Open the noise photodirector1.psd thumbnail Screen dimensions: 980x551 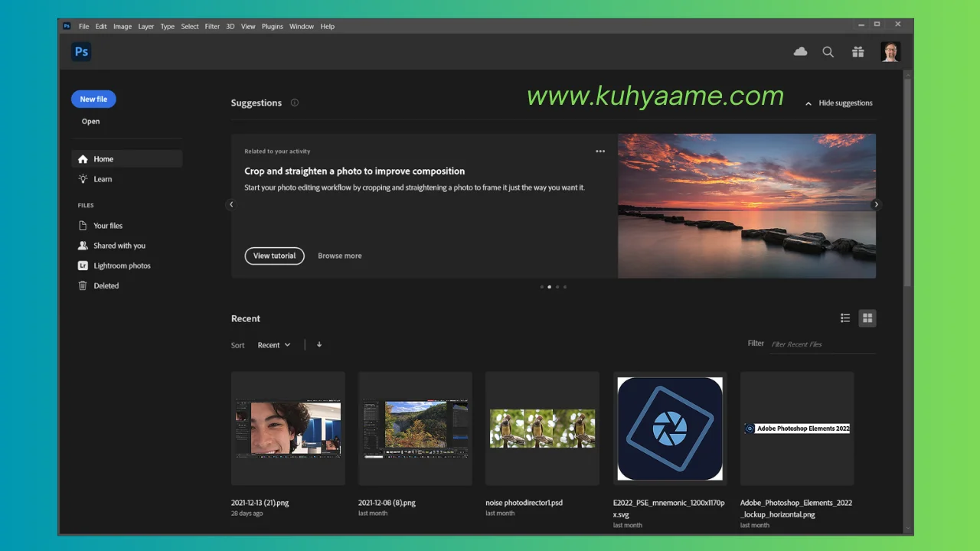[542, 429]
